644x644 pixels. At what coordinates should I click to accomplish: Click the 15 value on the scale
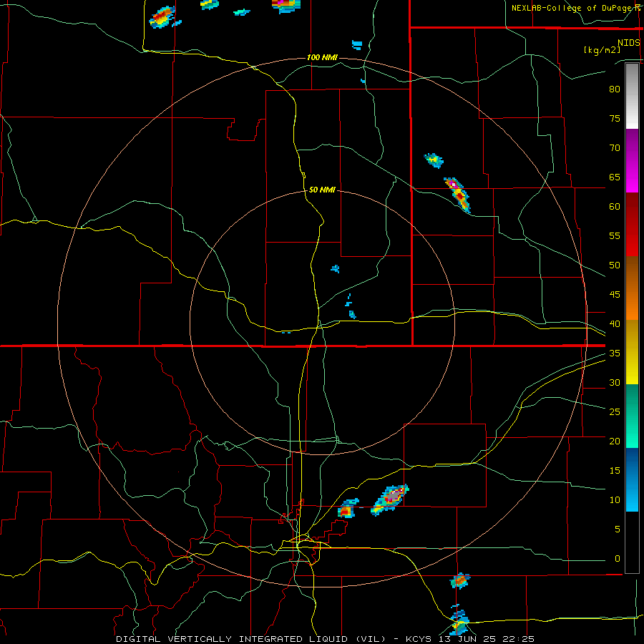[615, 471]
